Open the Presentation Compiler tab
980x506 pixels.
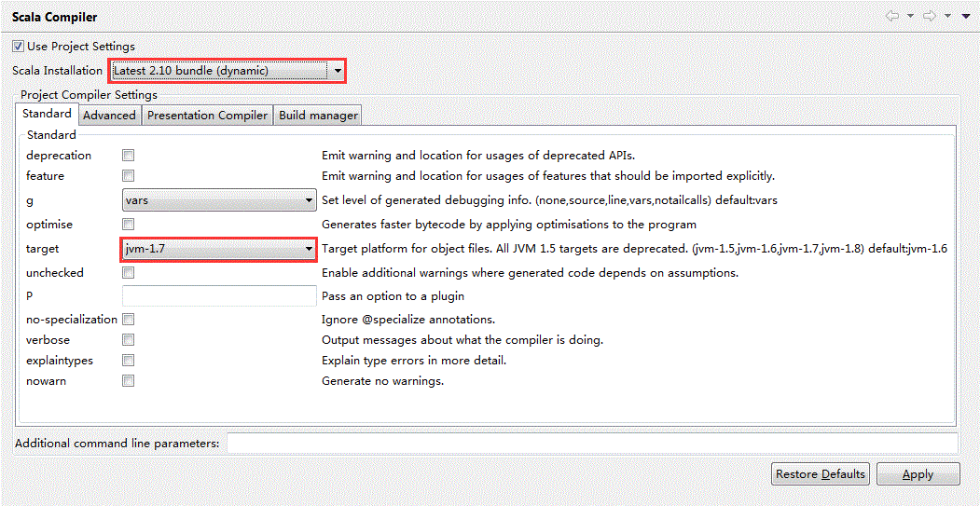click(x=208, y=116)
